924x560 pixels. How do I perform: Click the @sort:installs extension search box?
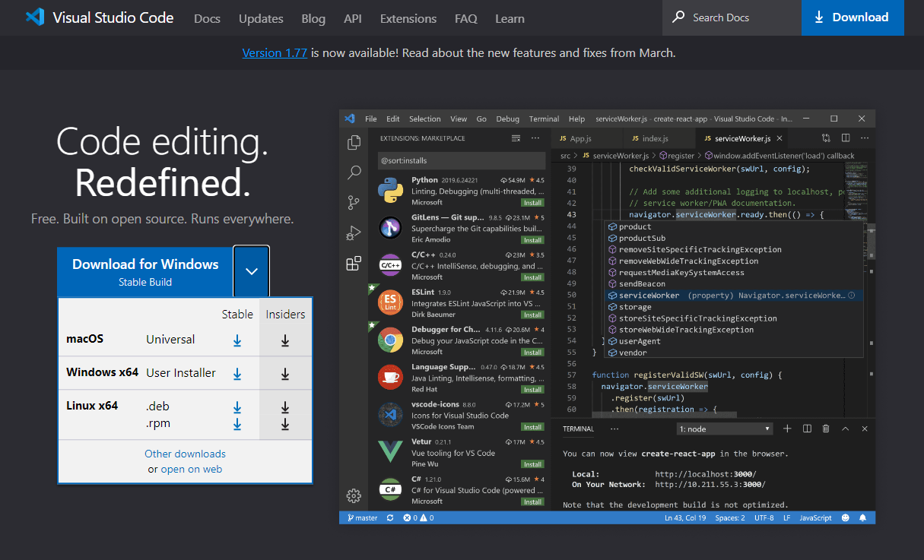pos(462,160)
